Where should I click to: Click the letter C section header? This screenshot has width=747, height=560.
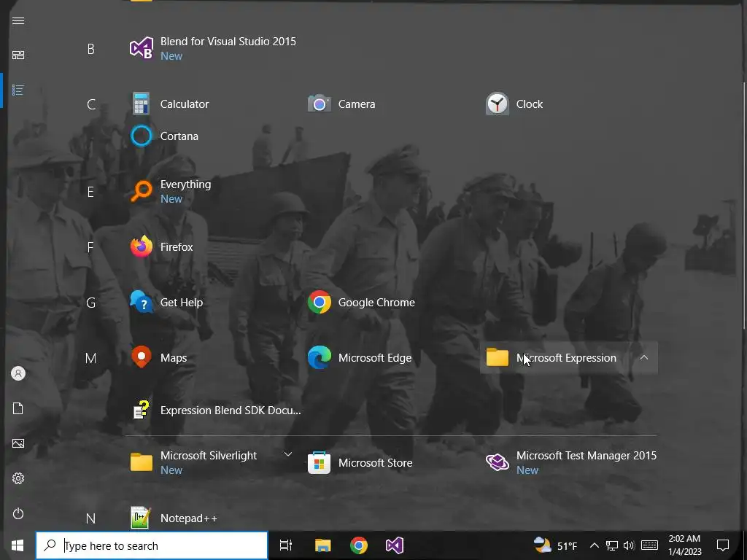[90, 104]
